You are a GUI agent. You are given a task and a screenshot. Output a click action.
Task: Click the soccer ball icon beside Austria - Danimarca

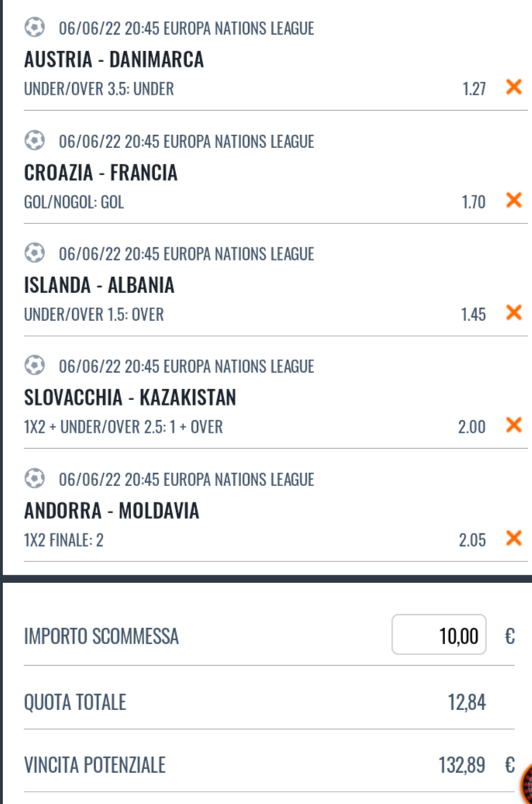(34, 29)
